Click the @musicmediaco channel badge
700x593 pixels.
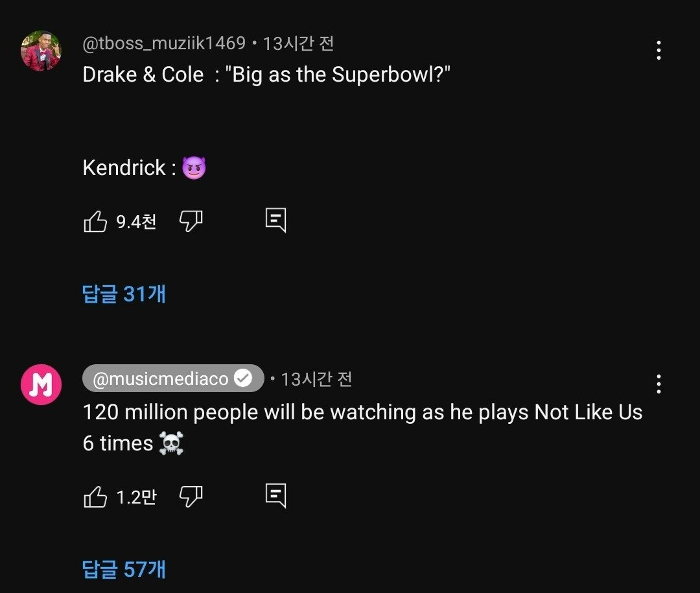161,378
